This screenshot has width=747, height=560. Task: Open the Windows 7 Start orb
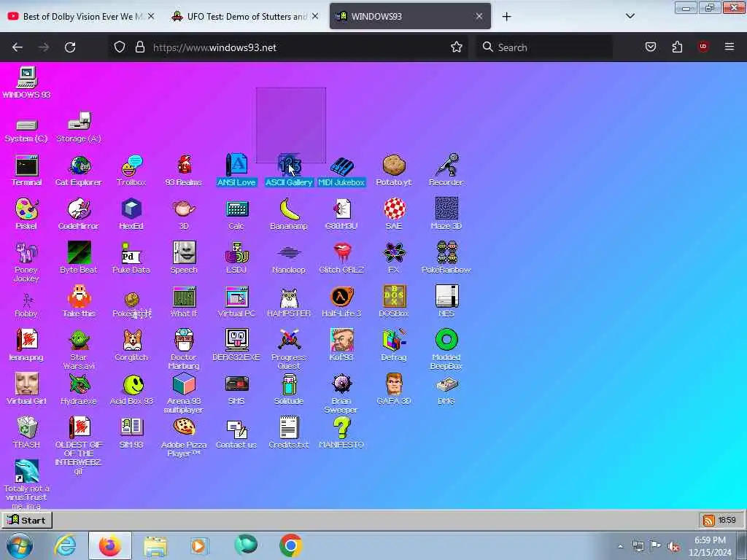[19, 545]
